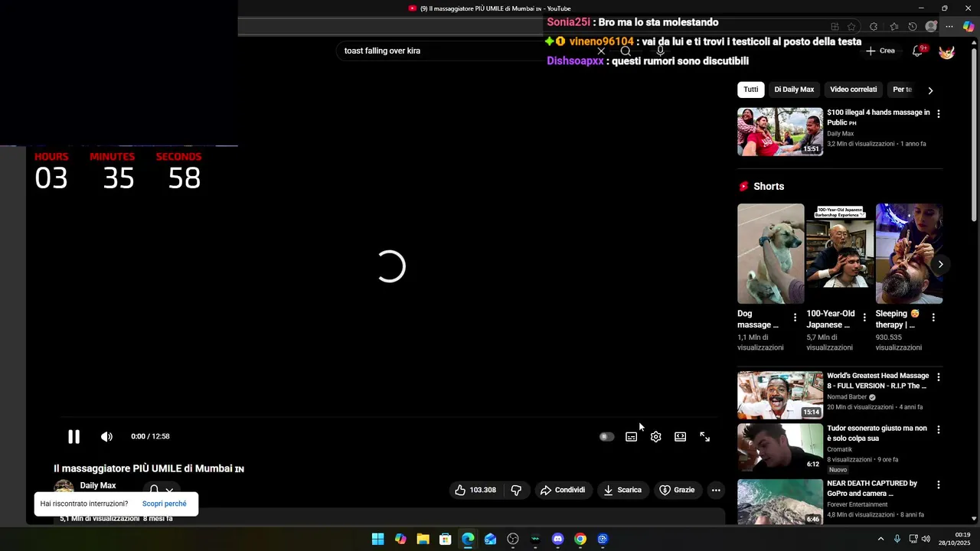Open Outlook from the taskbar
Viewport: 980px width, 551px height.
[490, 539]
